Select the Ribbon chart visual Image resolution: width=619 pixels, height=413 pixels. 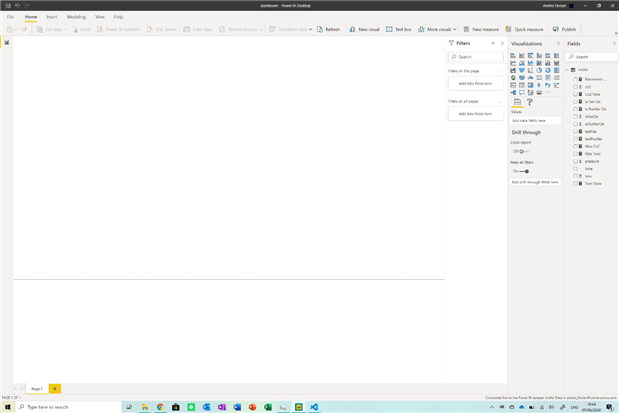pos(556,63)
